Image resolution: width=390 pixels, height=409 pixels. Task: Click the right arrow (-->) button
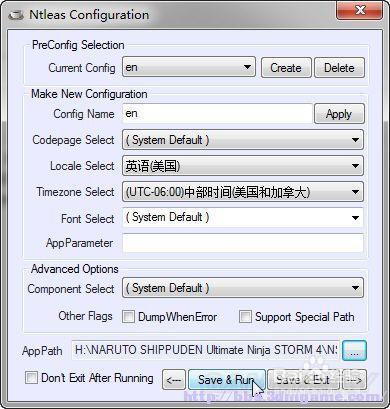click(x=354, y=380)
